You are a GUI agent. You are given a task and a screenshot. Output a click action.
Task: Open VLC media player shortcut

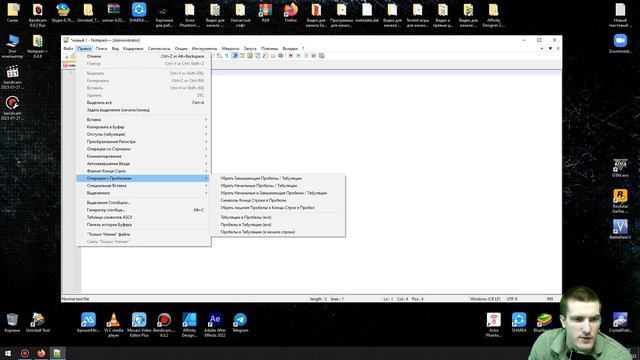[113, 325]
